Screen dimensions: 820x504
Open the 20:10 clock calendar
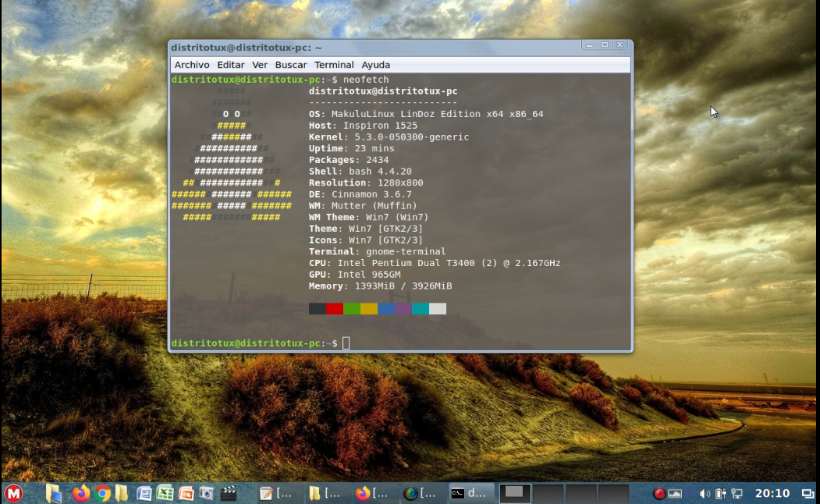(772, 493)
